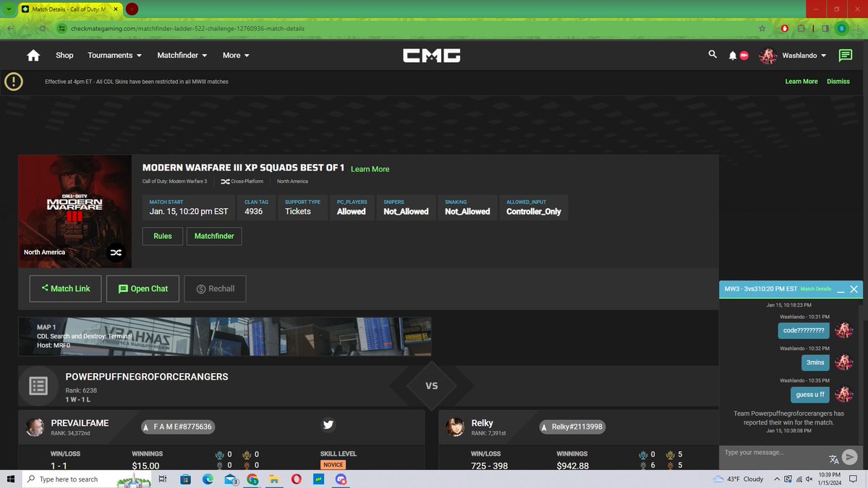Screen dimensions: 868x488
Task: Expand the More menu
Action: tap(236, 55)
